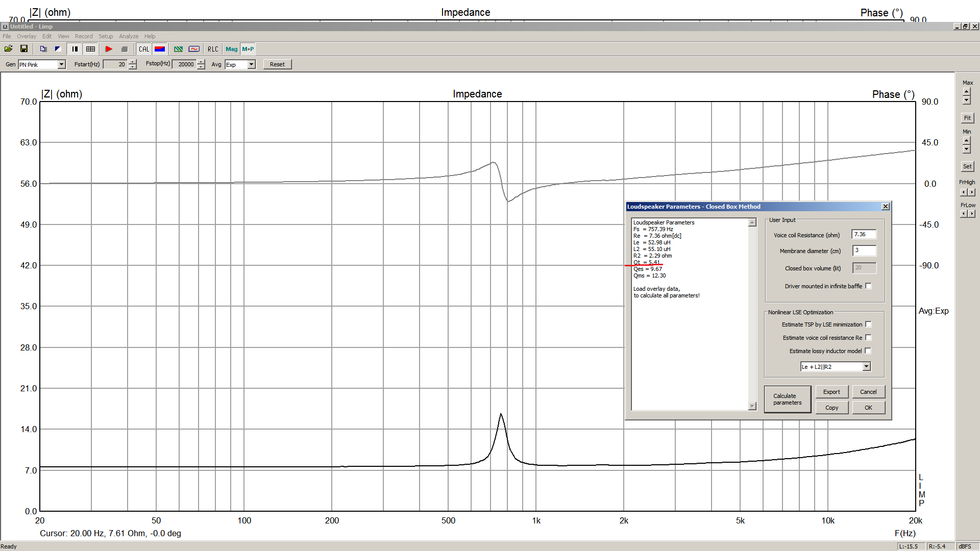The width and height of the screenshot is (980, 551).
Task: Raise the graph Max with the up arrow
Action: pyautogui.click(x=967, y=92)
